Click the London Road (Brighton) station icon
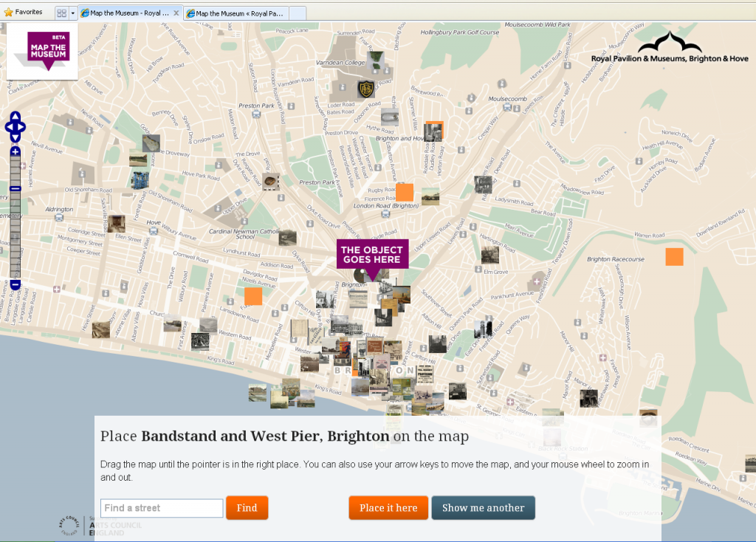The image size is (756, 542). pos(385,213)
